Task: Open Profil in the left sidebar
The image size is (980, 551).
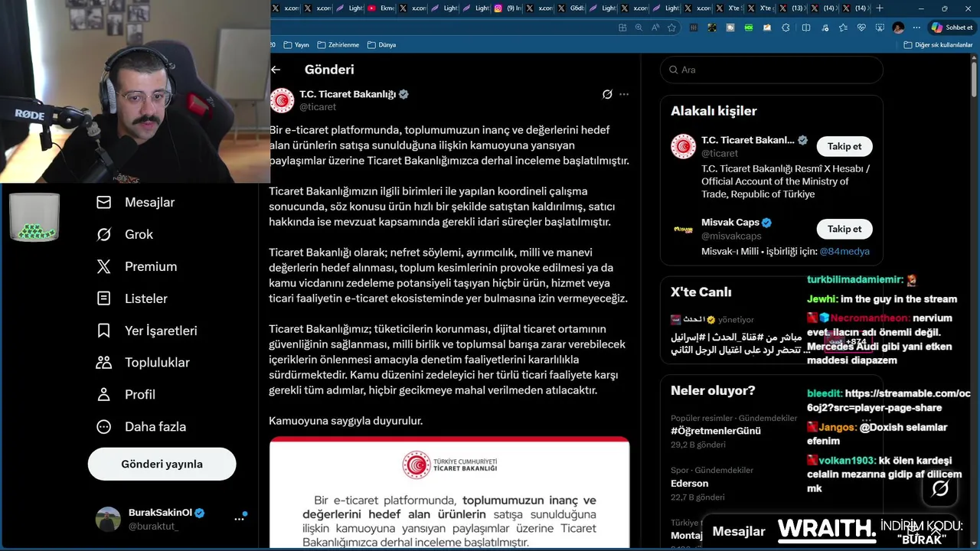Action: click(x=126, y=394)
